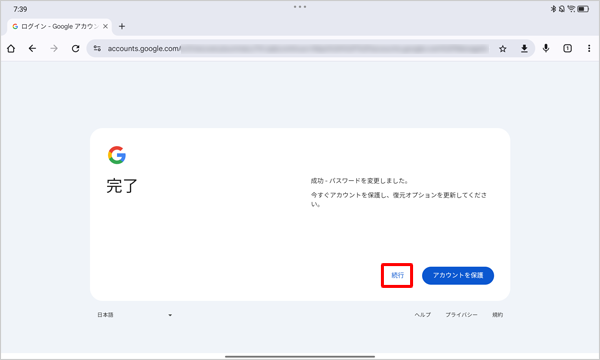
Task: Tap the Google G logo
Action: [x=117, y=155]
